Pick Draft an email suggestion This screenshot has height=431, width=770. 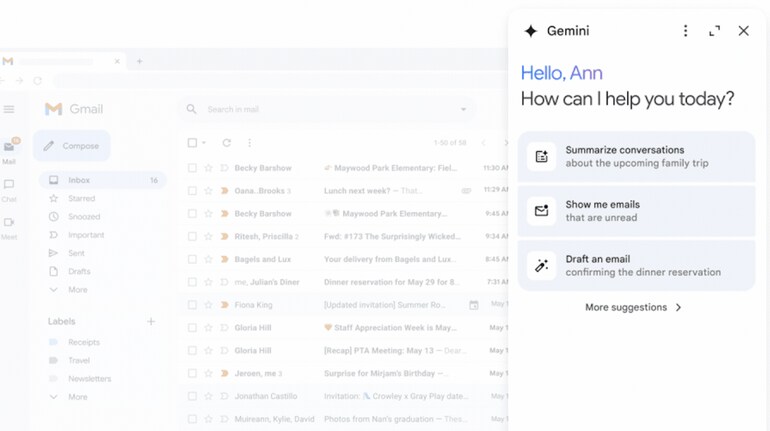[x=636, y=265]
